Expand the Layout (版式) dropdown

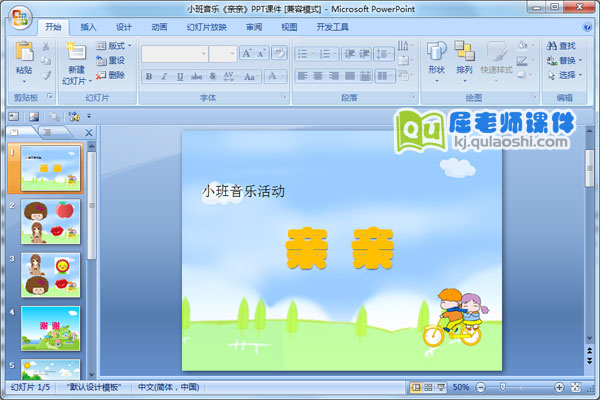[x=114, y=46]
